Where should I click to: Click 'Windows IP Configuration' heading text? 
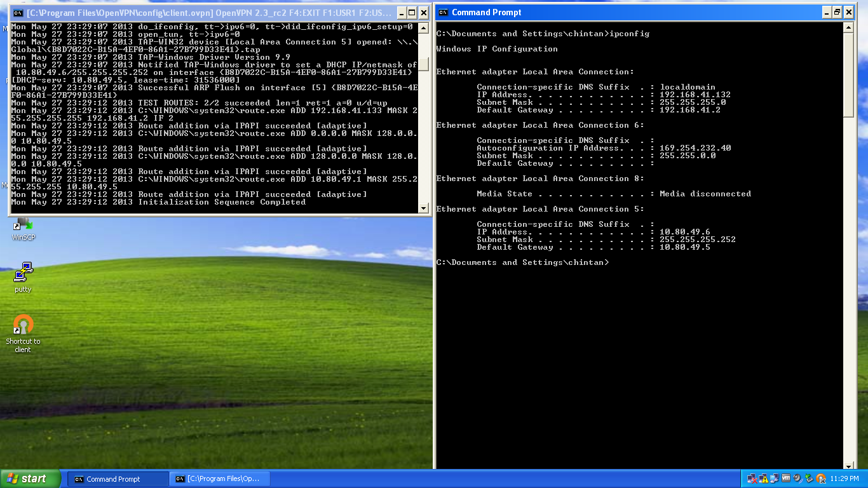[x=497, y=49]
